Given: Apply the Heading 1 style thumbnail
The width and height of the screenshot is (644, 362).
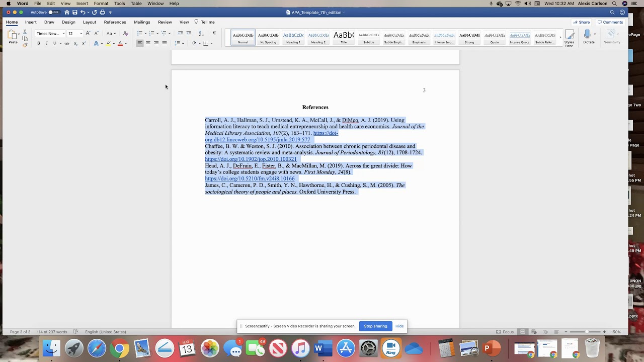Looking at the screenshot, I should tap(293, 38).
